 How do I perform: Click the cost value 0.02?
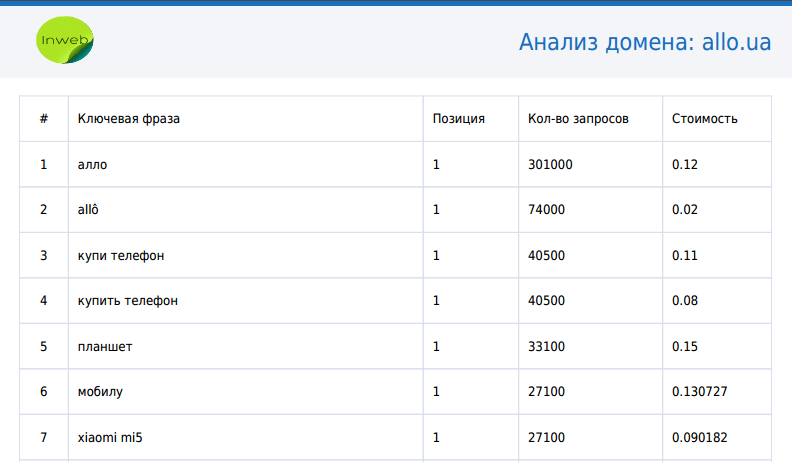point(685,210)
